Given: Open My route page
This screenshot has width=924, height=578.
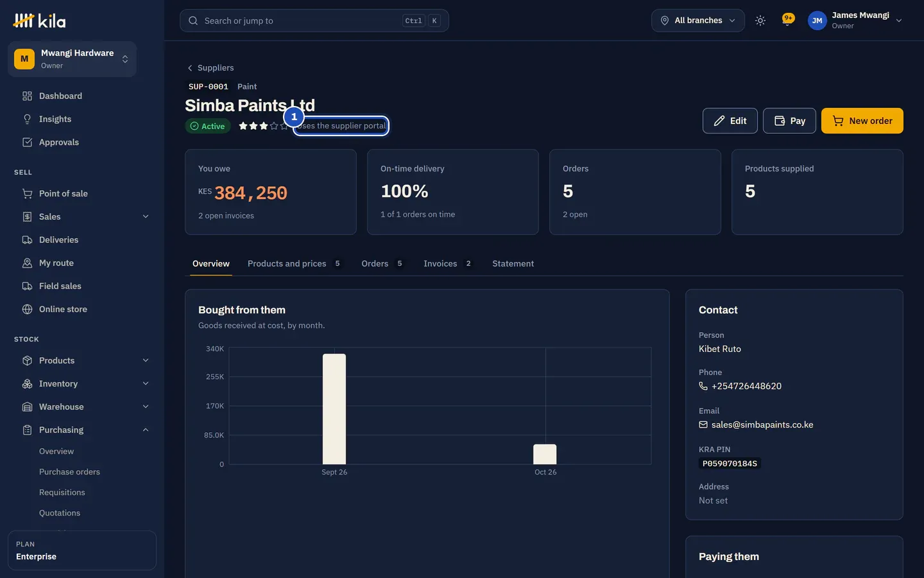Looking at the screenshot, I should (56, 263).
